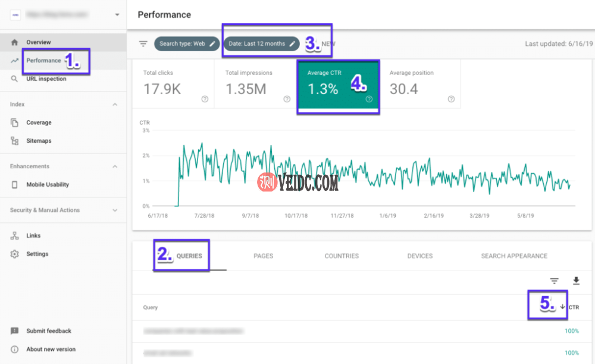Viewport: 595px width, 364px height.
Task: Open the property selector dropdown
Action: (117, 14)
